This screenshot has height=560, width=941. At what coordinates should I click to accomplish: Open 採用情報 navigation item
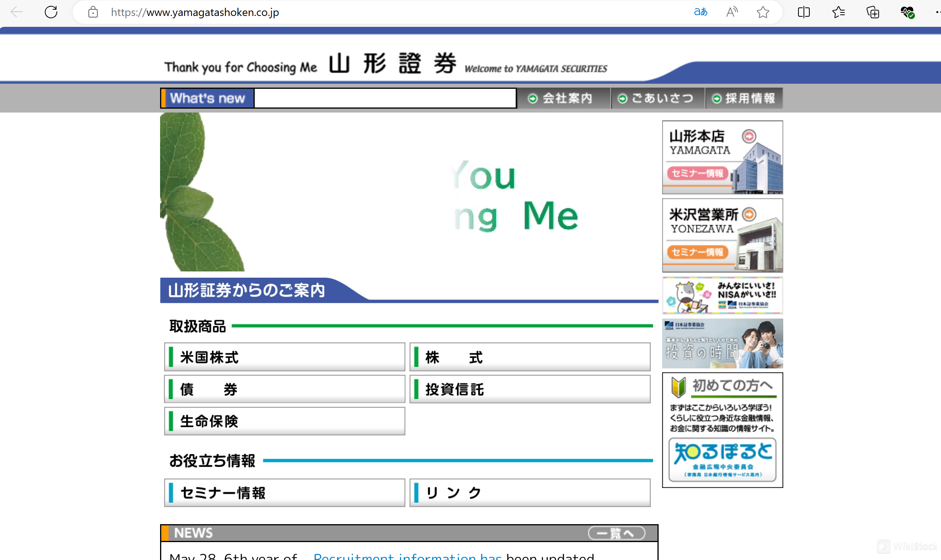pos(744,98)
